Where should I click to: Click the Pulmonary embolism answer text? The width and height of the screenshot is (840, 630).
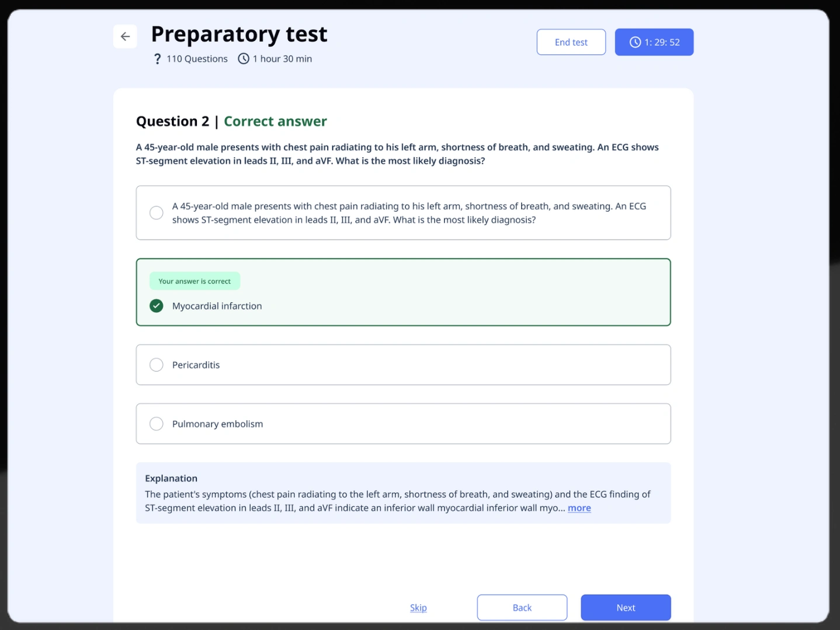point(217,424)
